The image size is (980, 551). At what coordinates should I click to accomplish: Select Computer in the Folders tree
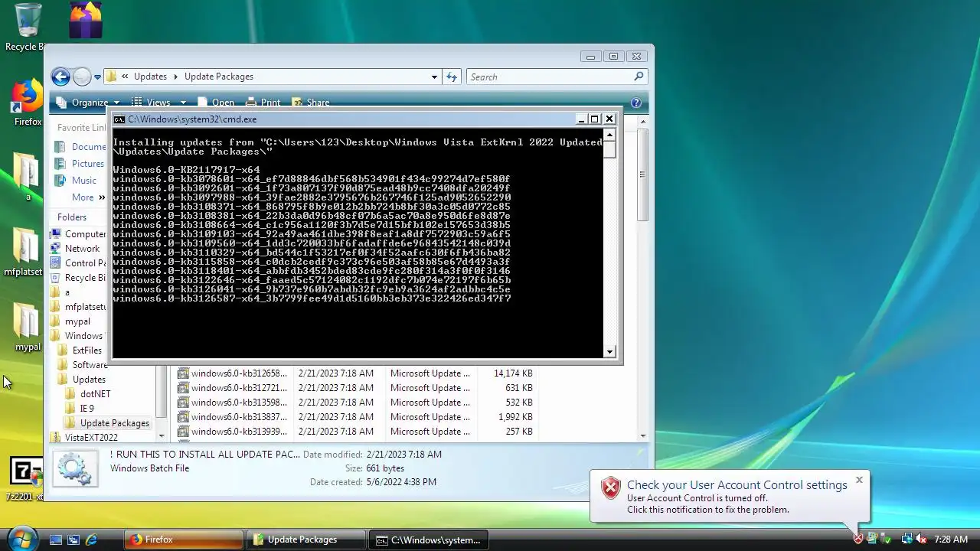click(78, 234)
